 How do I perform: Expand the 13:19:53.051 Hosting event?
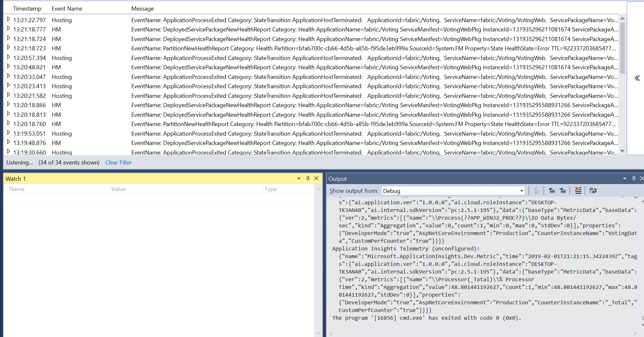[x=8, y=133]
